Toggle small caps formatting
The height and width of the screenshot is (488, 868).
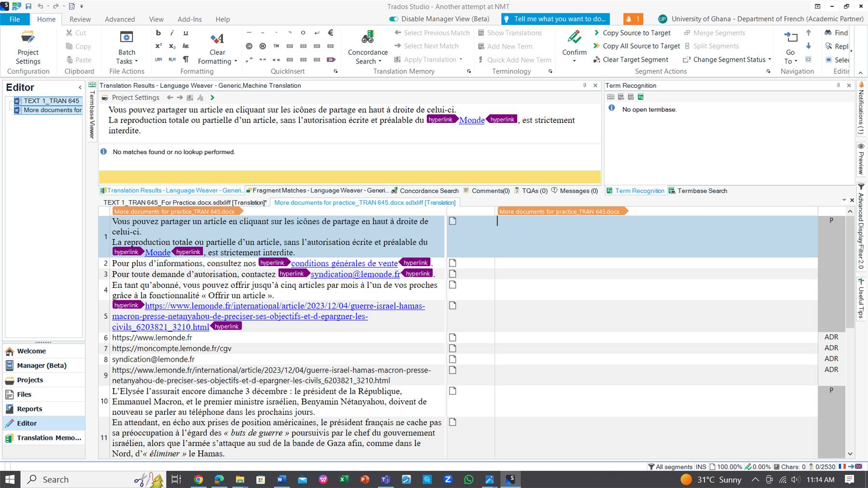pyautogui.click(x=186, y=46)
